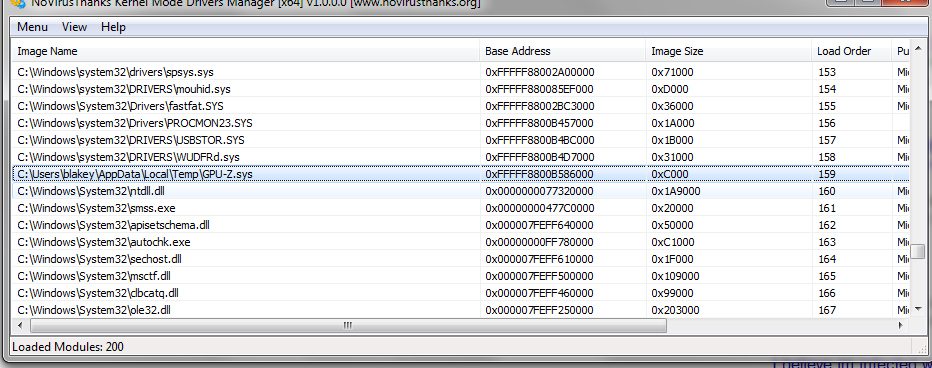
Task: Select the mouhid.sys driver row
Action: [461, 89]
